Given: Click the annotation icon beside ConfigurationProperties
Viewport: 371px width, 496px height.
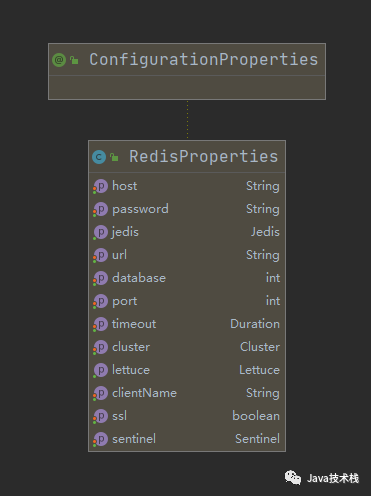Looking at the screenshot, I should [x=59, y=60].
